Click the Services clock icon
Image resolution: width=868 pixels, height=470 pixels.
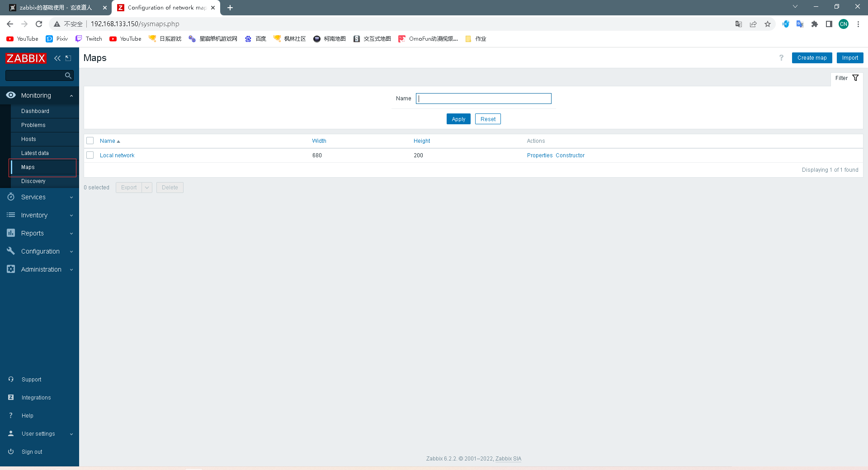point(11,197)
